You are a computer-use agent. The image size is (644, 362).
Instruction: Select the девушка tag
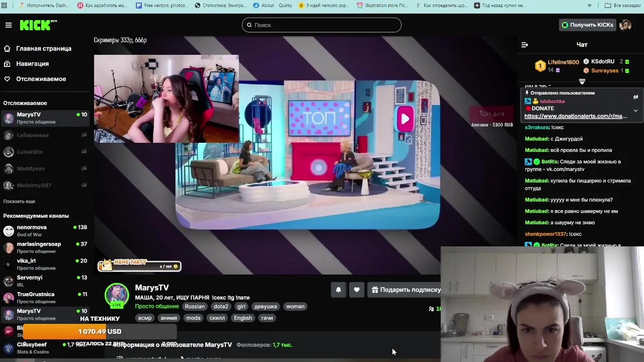point(266,306)
